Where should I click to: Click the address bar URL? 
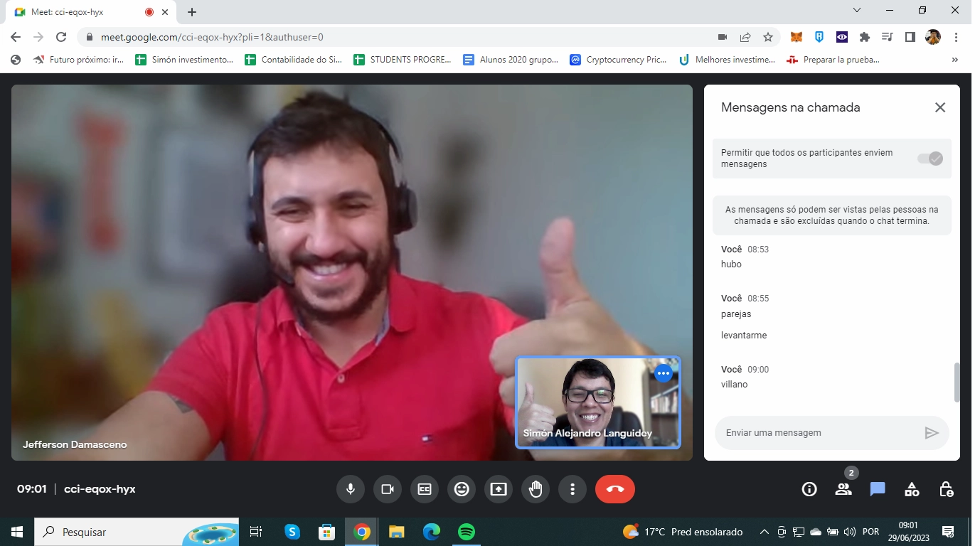click(x=212, y=37)
